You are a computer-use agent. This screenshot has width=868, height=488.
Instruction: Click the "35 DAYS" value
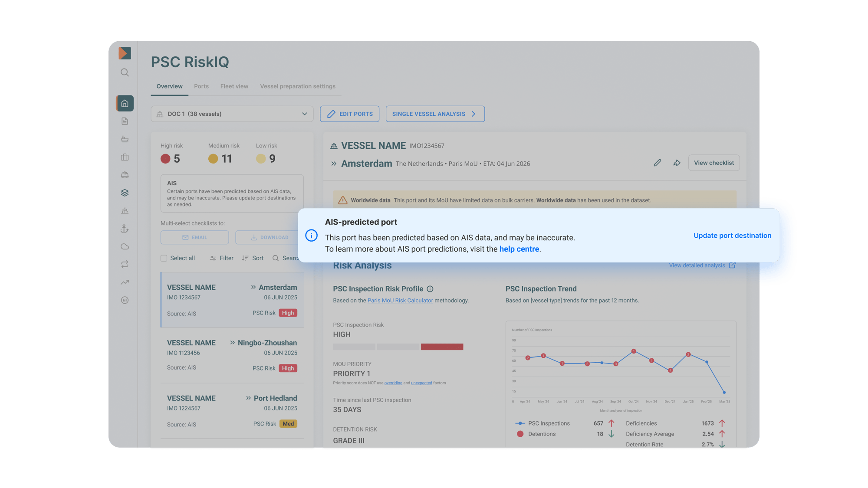click(x=347, y=409)
